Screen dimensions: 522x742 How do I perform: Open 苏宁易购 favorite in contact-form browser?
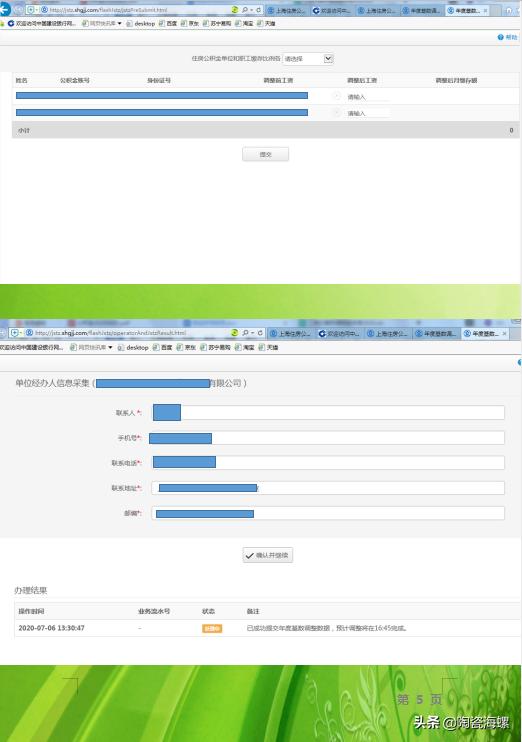[x=215, y=347]
